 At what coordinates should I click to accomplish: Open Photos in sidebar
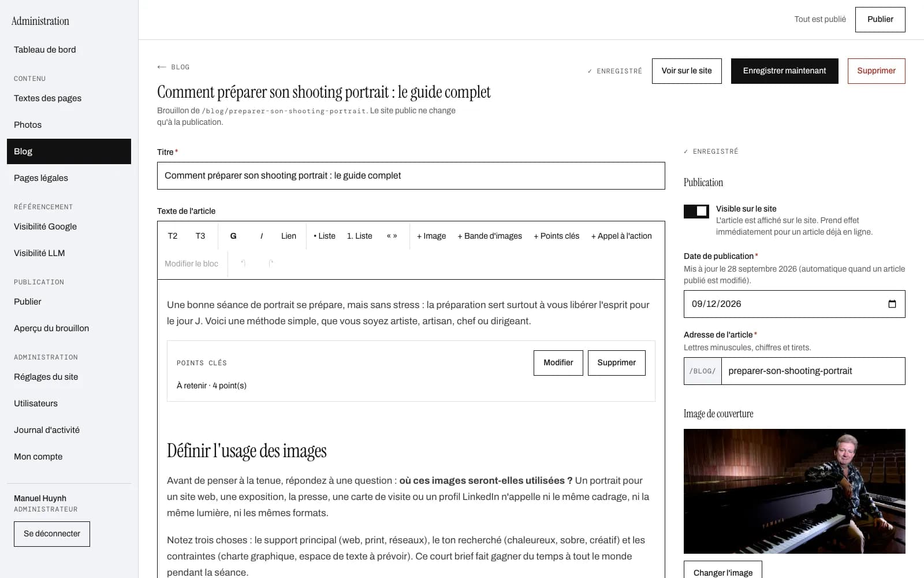tap(69, 125)
